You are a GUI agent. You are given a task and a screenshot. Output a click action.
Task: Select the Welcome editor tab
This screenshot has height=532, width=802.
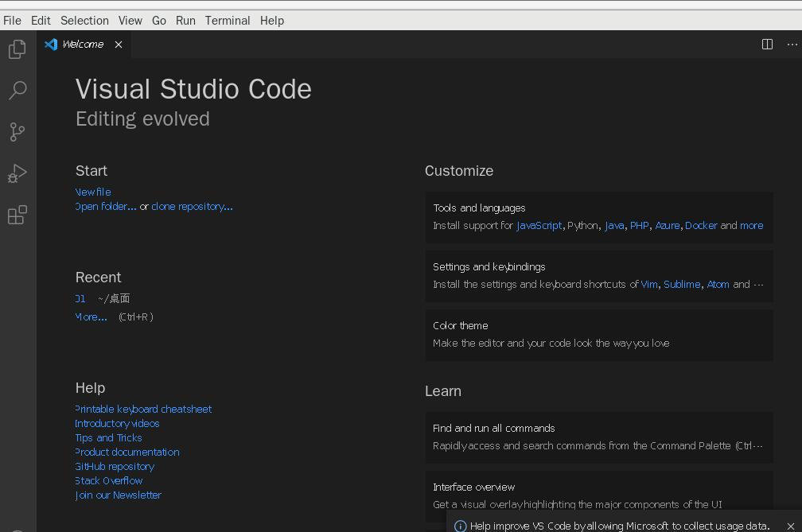pyautogui.click(x=83, y=45)
